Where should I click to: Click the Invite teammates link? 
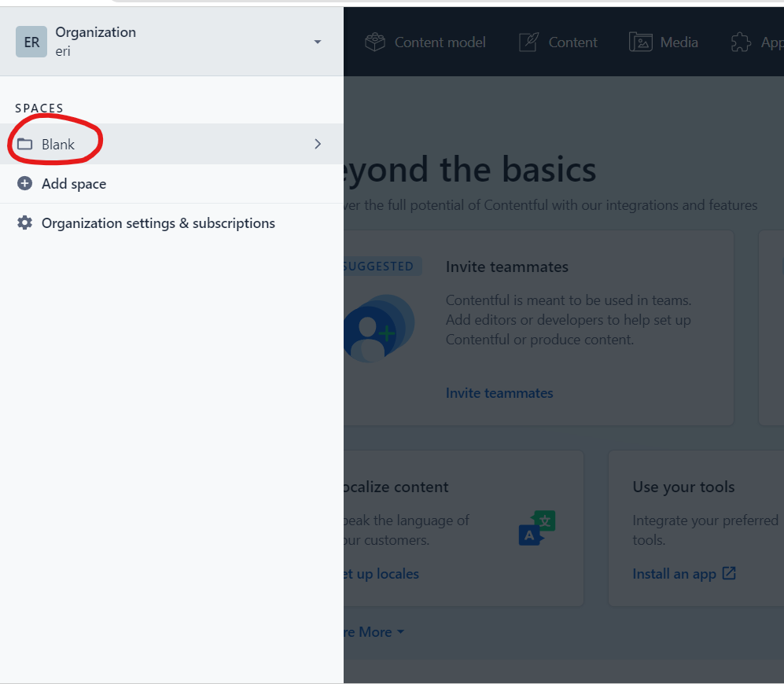pos(499,393)
